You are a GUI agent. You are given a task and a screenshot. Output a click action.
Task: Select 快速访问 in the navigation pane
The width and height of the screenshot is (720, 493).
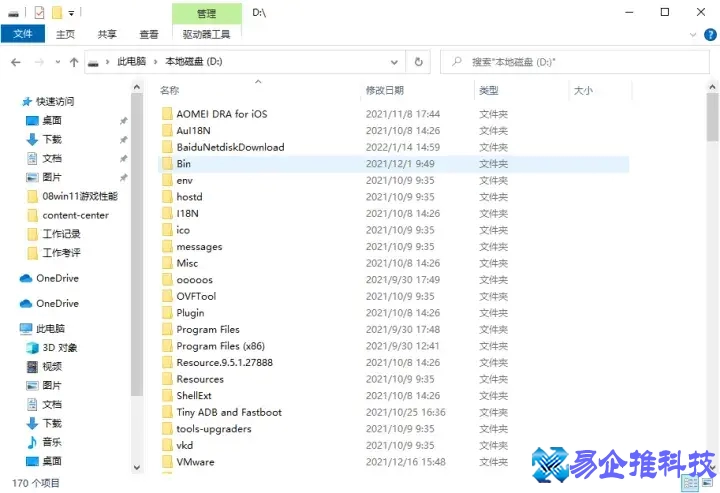coord(55,101)
